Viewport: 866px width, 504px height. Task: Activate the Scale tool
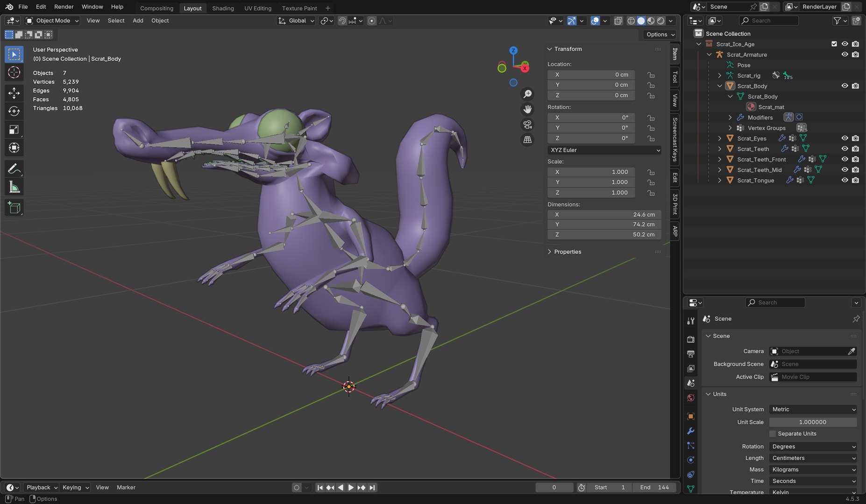[x=14, y=130]
